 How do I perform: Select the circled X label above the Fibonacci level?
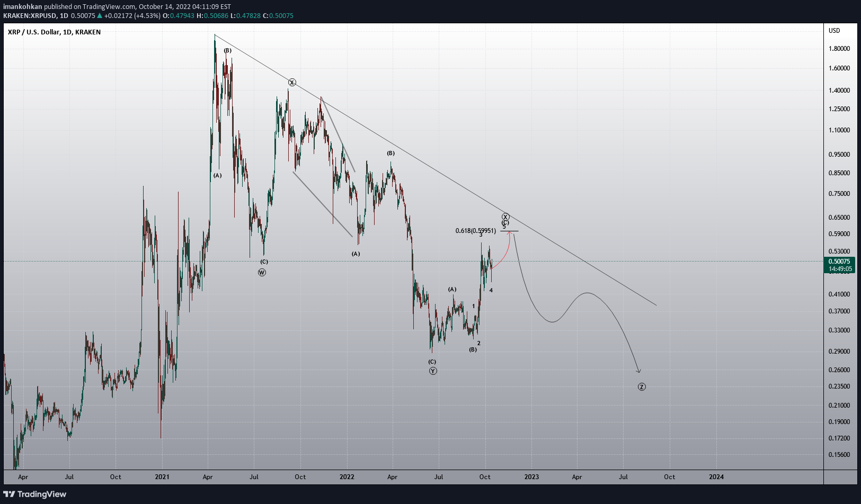click(505, 217)
